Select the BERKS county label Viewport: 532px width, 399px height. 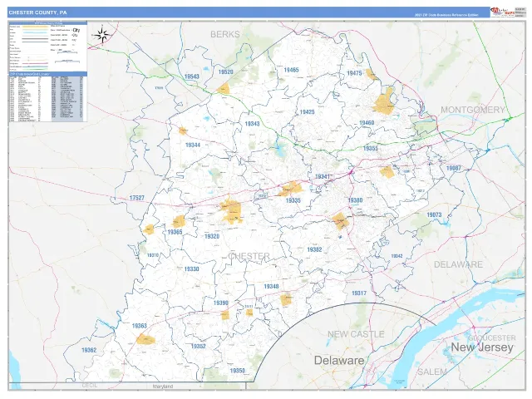tap(225, 34)
